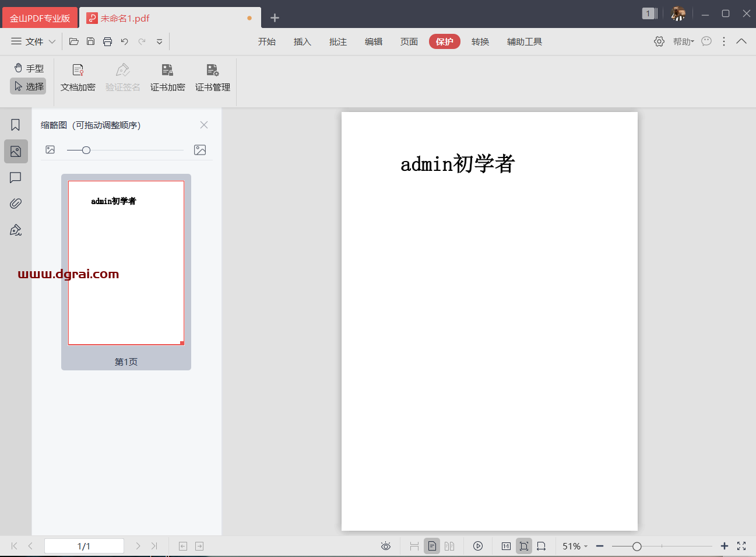Go to first page button

pos(14,546)
